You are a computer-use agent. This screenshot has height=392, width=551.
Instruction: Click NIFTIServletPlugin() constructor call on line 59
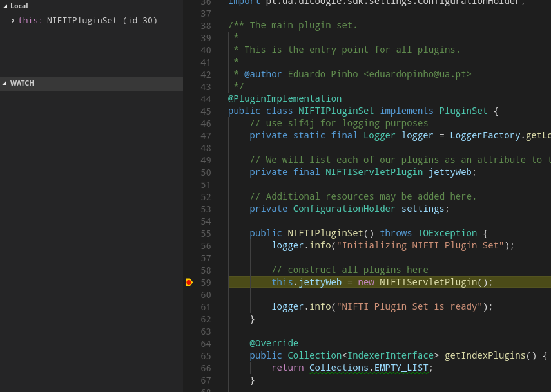coord(433,282)
